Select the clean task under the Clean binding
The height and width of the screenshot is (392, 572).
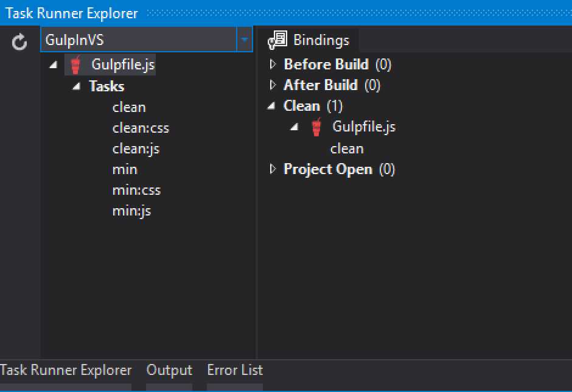[x=347, y=148]
